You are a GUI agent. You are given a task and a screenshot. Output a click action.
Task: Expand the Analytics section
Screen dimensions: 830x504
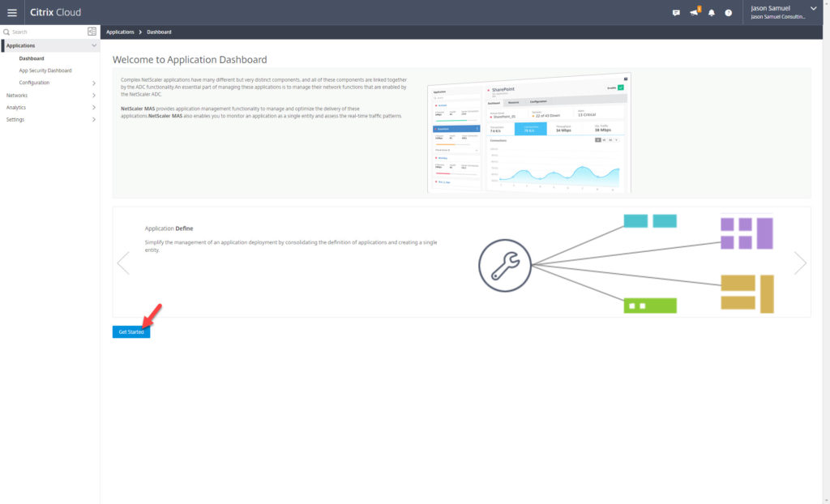coord(94,107)
